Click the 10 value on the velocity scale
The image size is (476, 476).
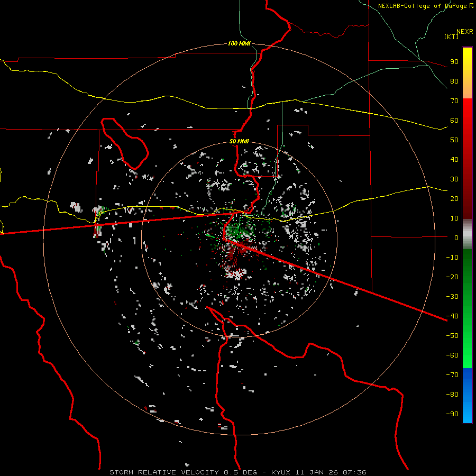click(454, 218)
